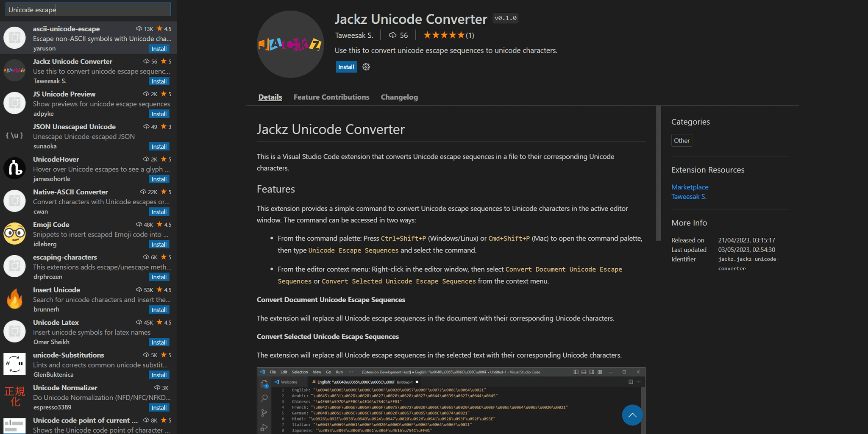Click the Emoji Code face icon
Image resolution: width=868 pixels, height=434 pixels.
[15, 234]
